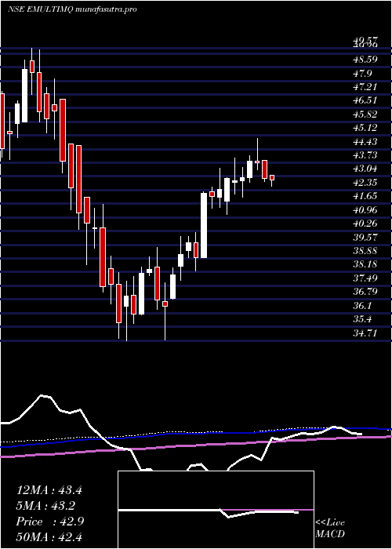Select the 46.51 price level label
The width and height of the screenshot is (392, 549).
pyautogui.click(x=365, y=100)
